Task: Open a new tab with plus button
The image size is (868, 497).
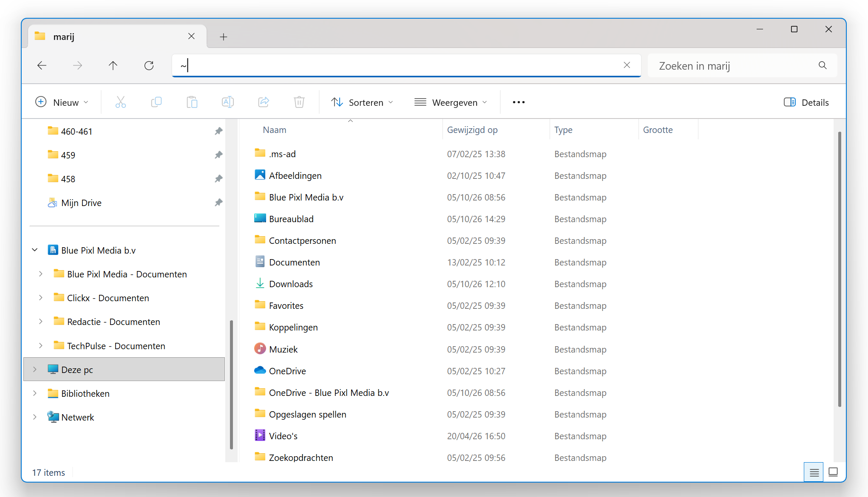Action: [x=224, y=37]
